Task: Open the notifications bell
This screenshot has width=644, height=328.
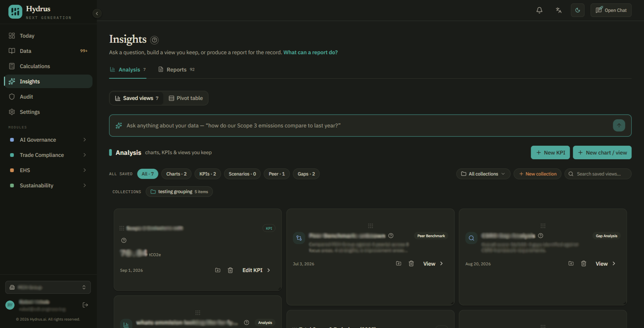Action: click(x=539, y=10)
